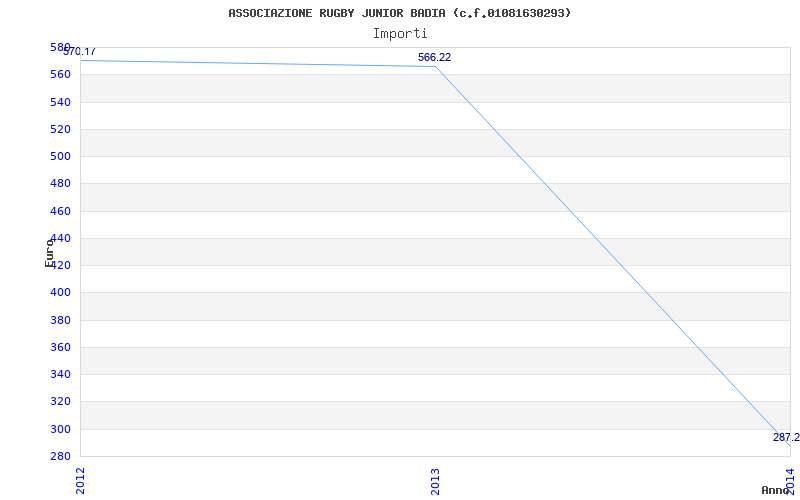Click the 560 y-axis tick label
The width and height of the screenshot is (800, 500).
click(x=60, y=74)
